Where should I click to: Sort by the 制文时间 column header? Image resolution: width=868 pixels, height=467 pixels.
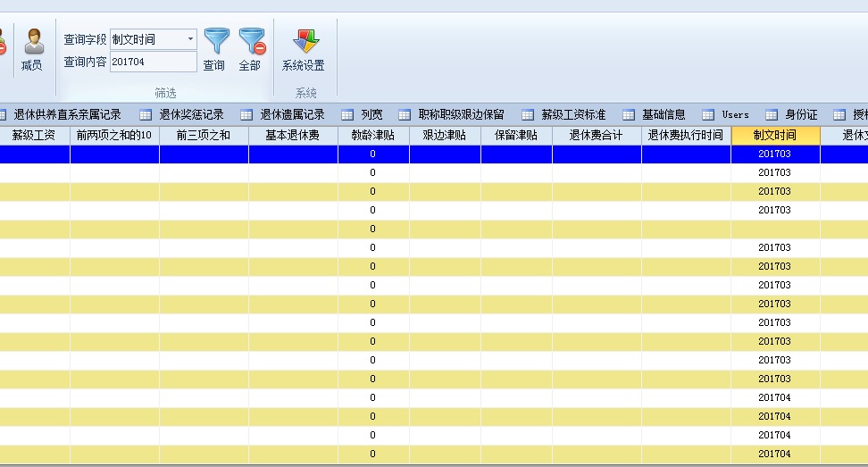coord(774,136)
